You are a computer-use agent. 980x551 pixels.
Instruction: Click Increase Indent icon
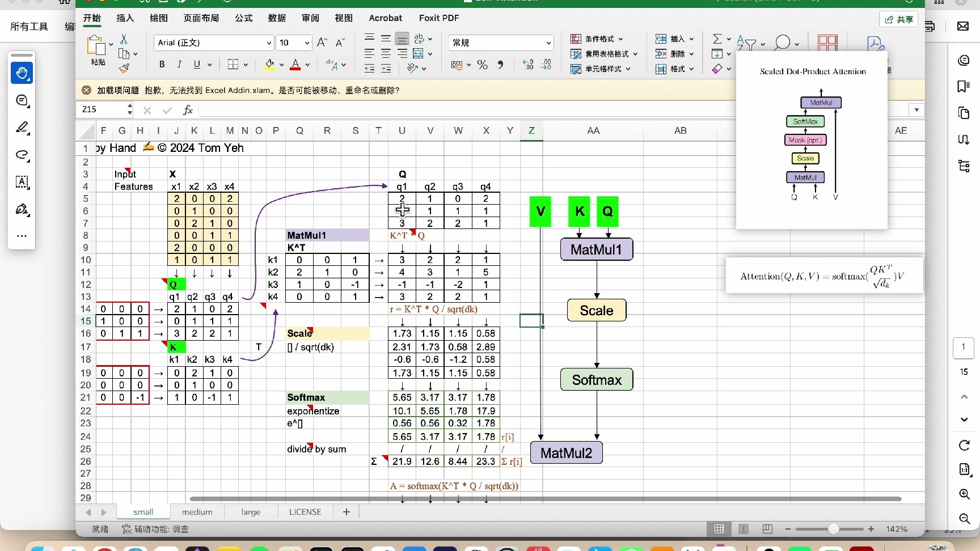(386, 69)
